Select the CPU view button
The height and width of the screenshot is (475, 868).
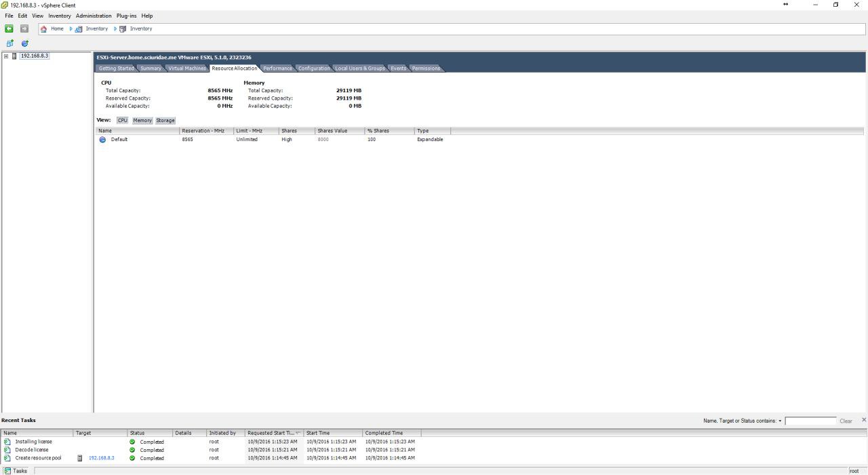(x=122, y=120)
